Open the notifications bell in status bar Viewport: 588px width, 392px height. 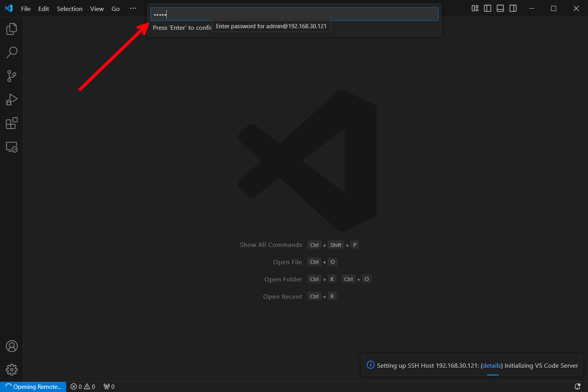(577, 387)
